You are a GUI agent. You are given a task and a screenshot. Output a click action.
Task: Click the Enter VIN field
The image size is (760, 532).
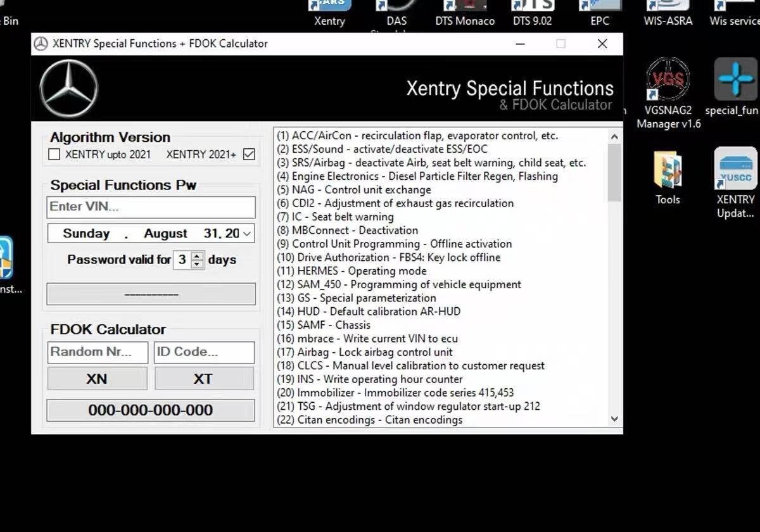point(151,207)
